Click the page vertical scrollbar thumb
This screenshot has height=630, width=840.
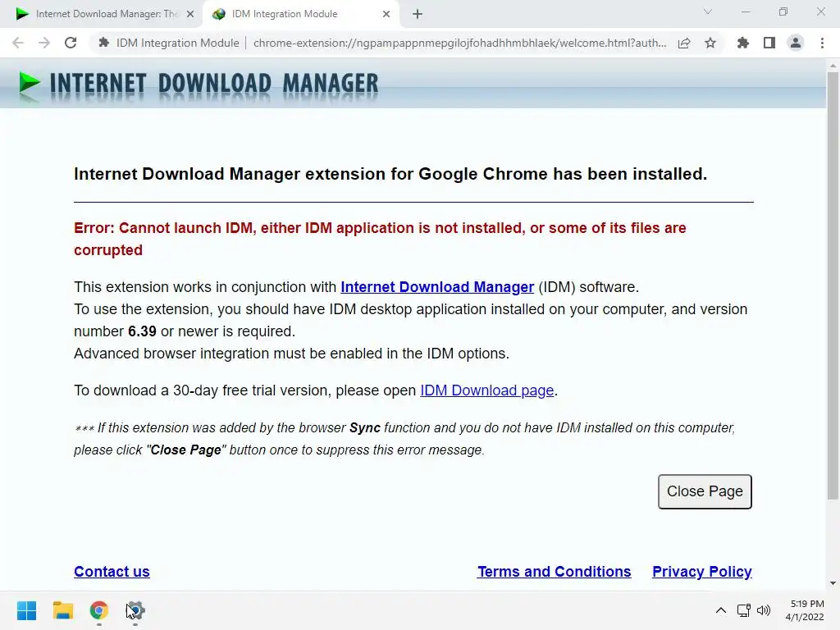pos(833,285)
